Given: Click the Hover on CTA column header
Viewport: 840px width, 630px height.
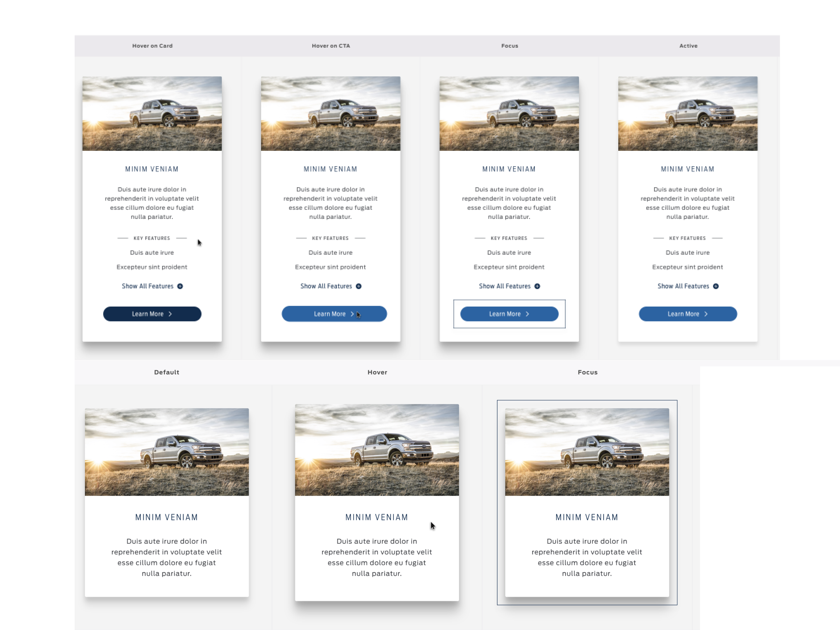Looking at the screenshot, I should 331,46.
